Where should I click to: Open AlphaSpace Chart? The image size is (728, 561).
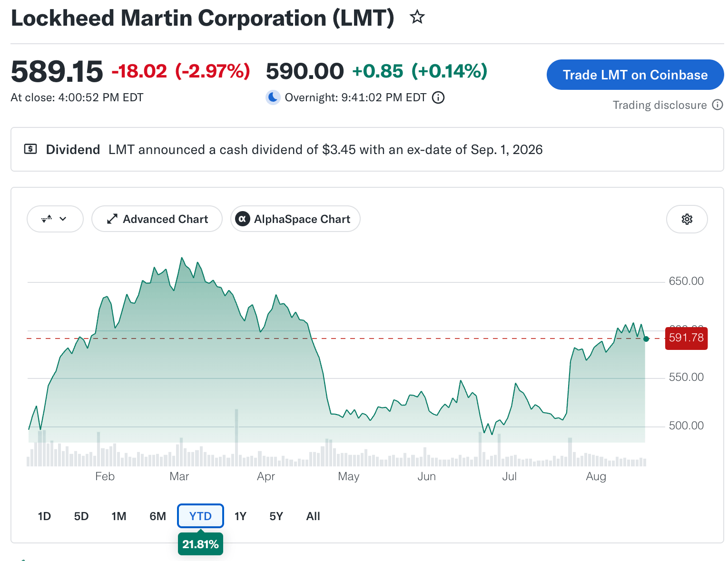(x=295, y=219)
